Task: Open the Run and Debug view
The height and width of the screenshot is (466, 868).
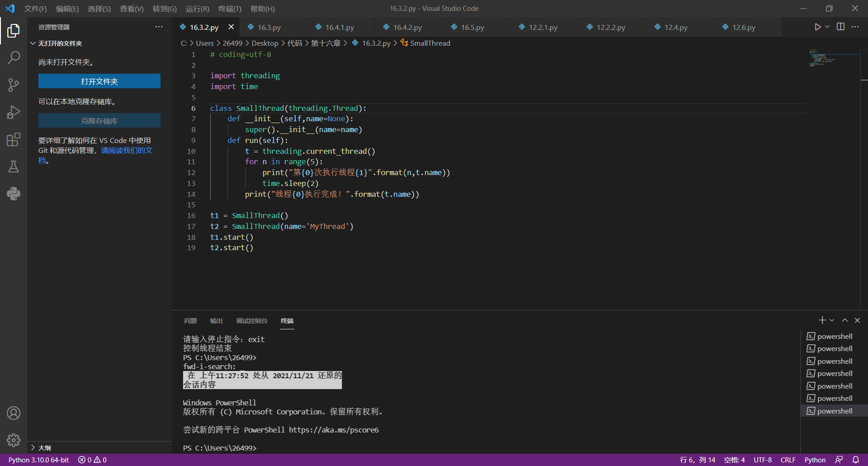Action: click(x=14, y=112)
